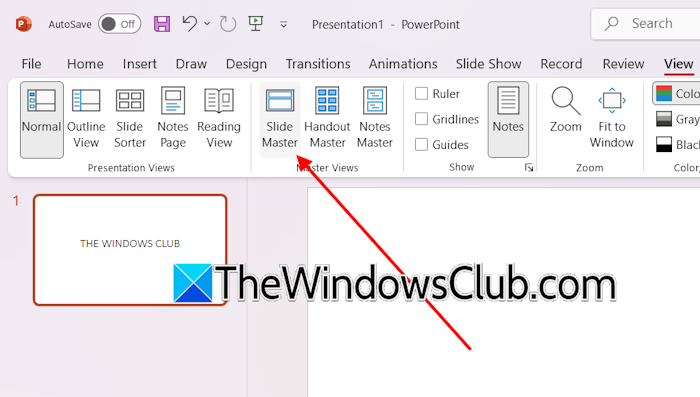Toggle the Notes pane button
Viewport: 700px width, 397px height.
click(508, 119)
